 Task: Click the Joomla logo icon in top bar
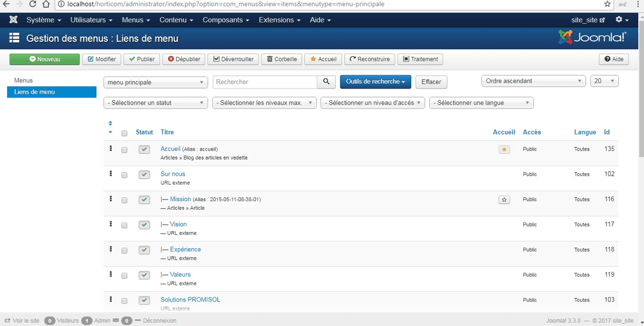13,20
